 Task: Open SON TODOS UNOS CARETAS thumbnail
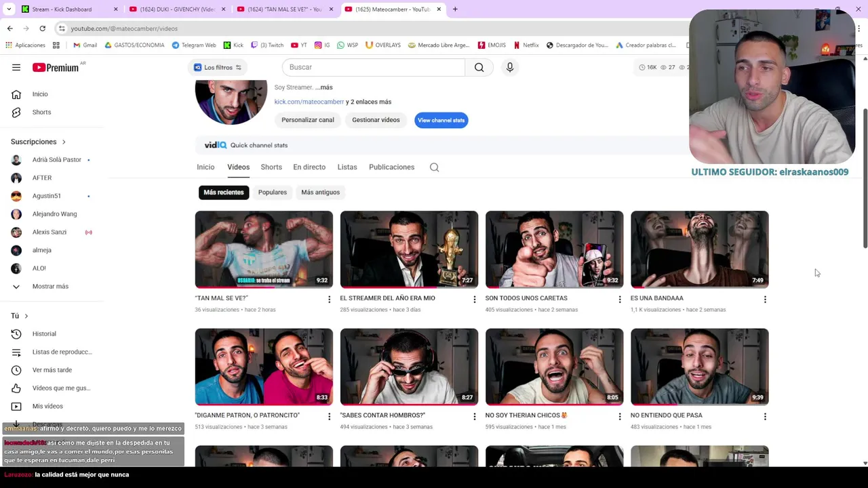tap(554, 249)
